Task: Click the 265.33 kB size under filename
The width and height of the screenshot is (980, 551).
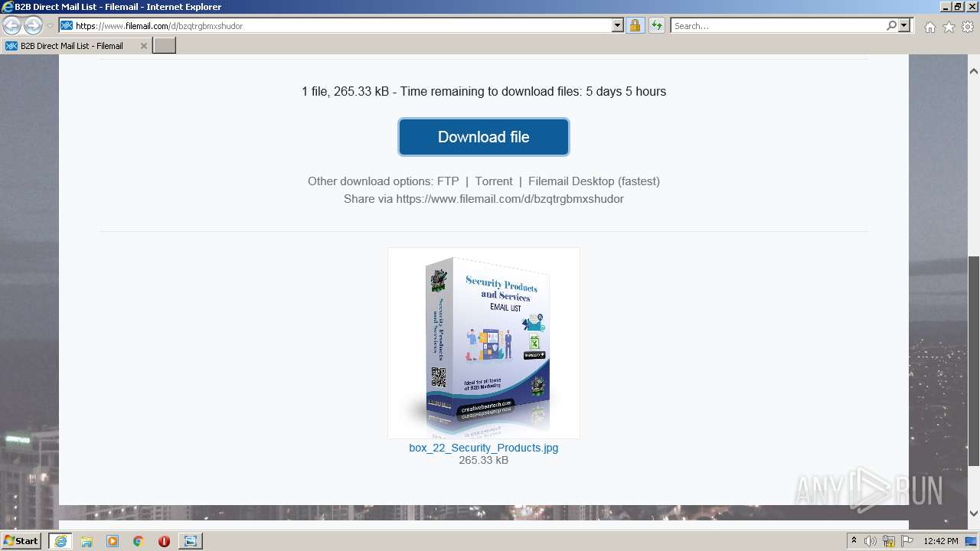Action: pyautogui.click(x=484, y=460)
